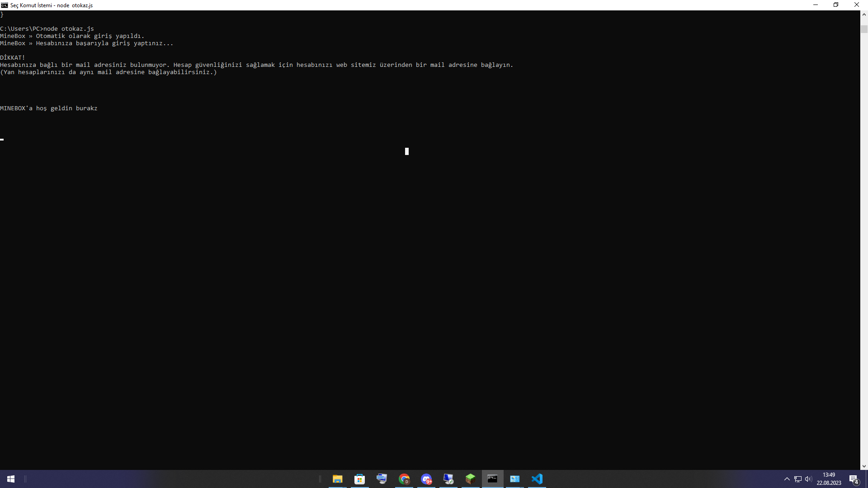Open the clock showing 13:49
The width and height of the screenshot is (868, 488).
pos(829,479)
